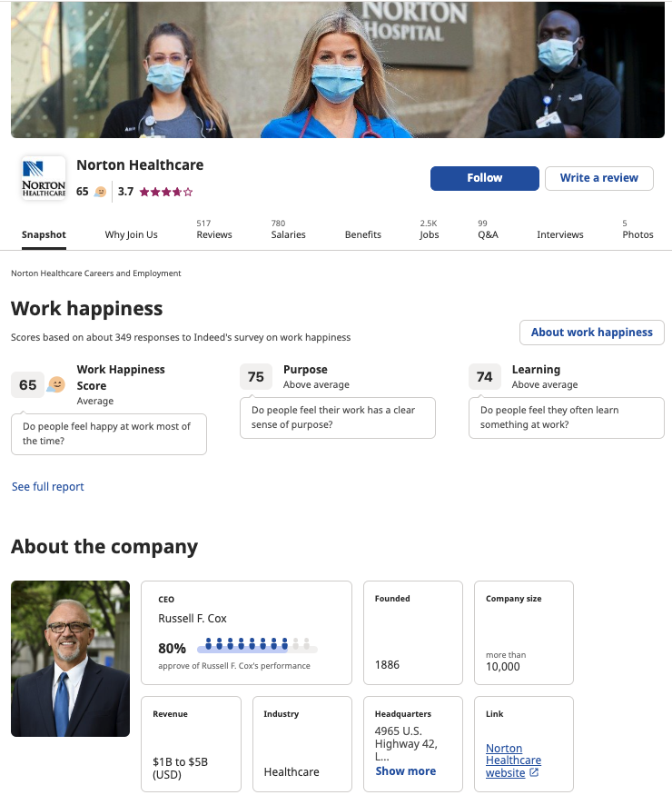Screen dimensions: 672x805
Task: Click the 'Norton Healthcare' company name heading
Action: click(140, 164)
